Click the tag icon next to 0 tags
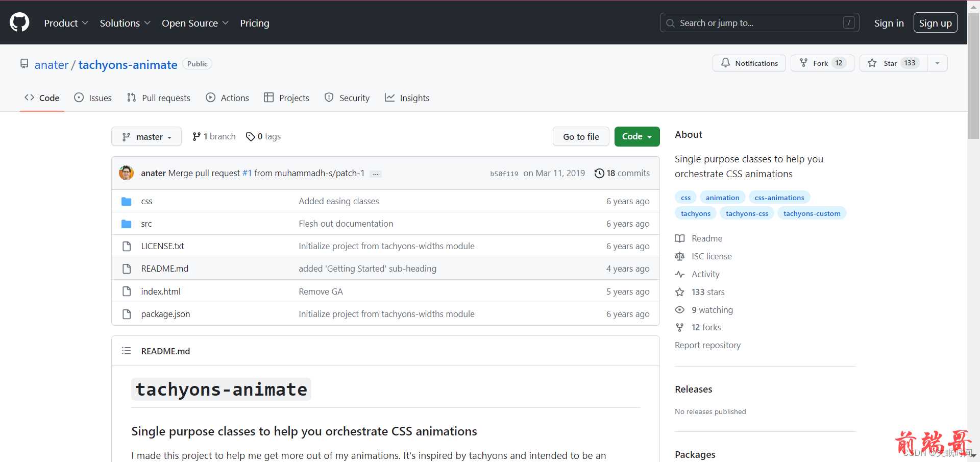This screenshot has width=980, height=462. (x=250, y=136)
